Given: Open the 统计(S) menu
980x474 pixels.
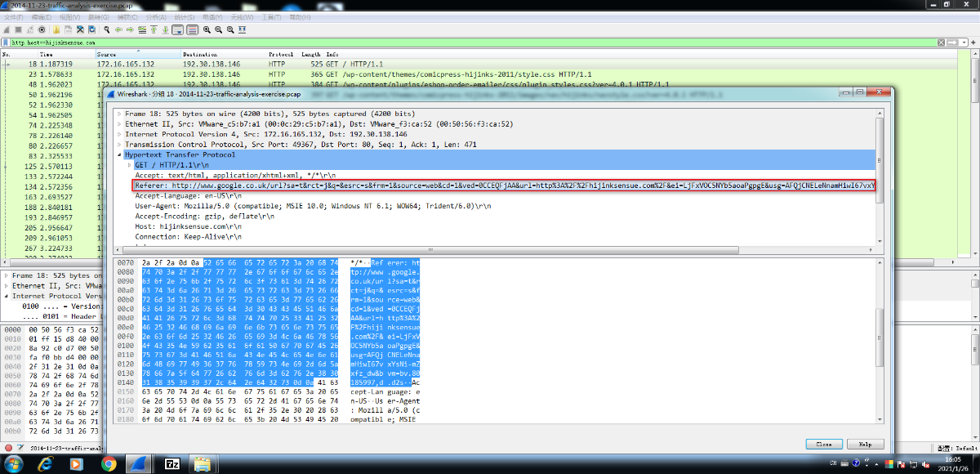Looking at the screenshot, I should point(185,17).
